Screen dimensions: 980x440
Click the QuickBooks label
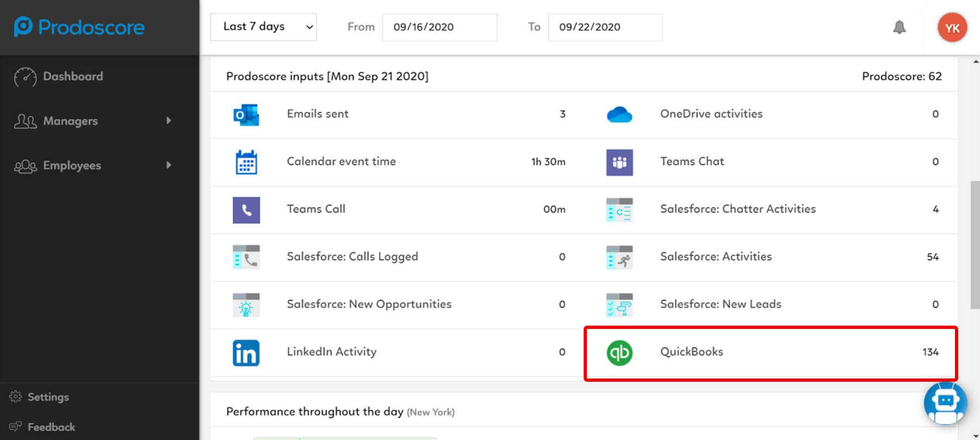[x=691, y=352]
